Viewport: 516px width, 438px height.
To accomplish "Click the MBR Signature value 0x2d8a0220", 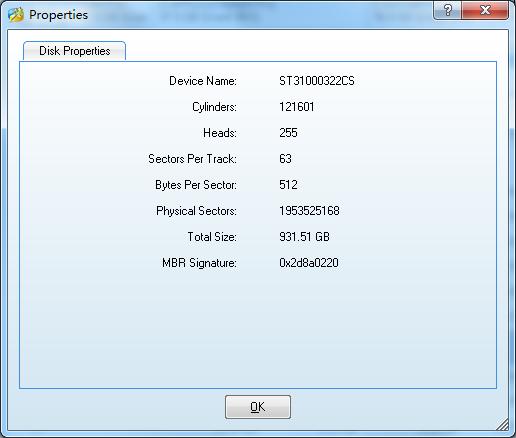I will pos(309,263).
